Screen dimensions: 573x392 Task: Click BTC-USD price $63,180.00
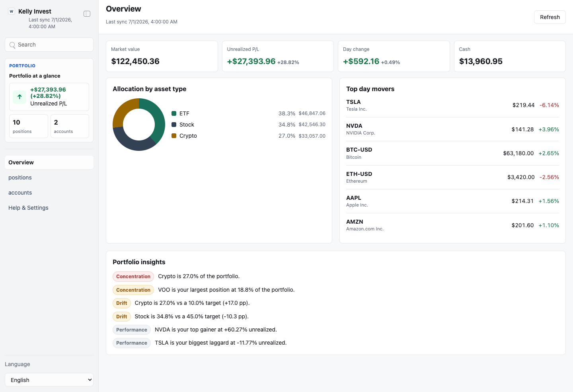click(518, 153)
